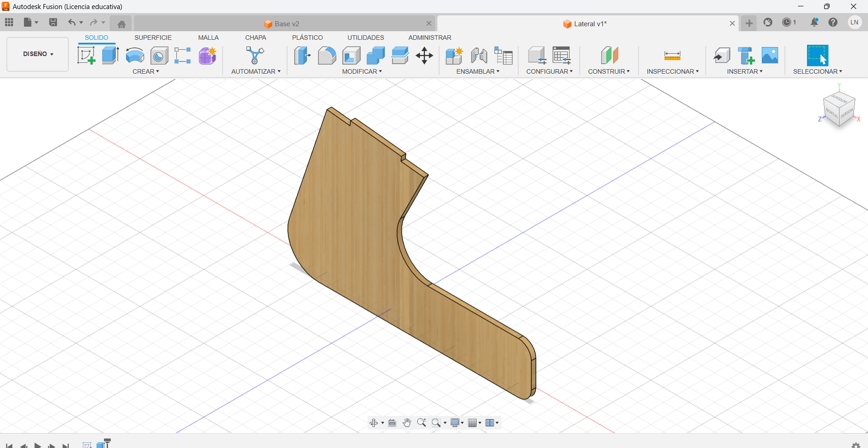This screenshot has height=448, width=868.
Task: Expand the CONSTRUIR dropdown
Action: pyautogui.click(x=609, y=71)
